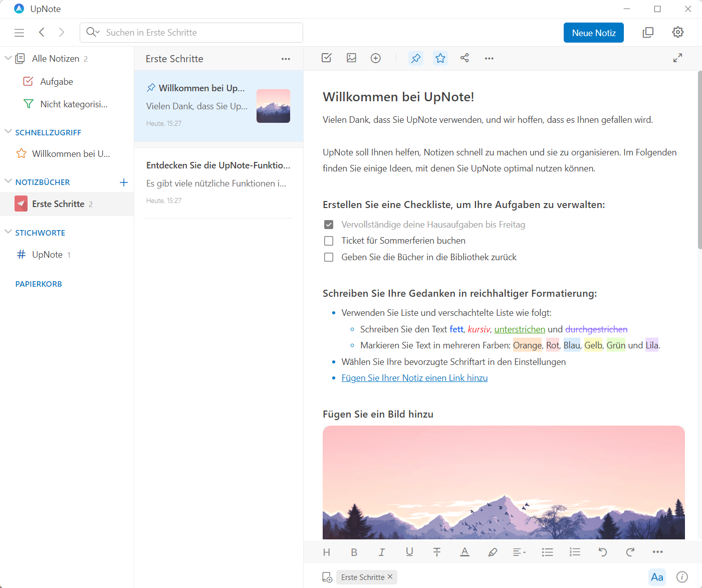Screen dimensions: 702x588
Task: Check the Bibliothek zurück task
Action: pyautogui.click(x=329, y=257)
